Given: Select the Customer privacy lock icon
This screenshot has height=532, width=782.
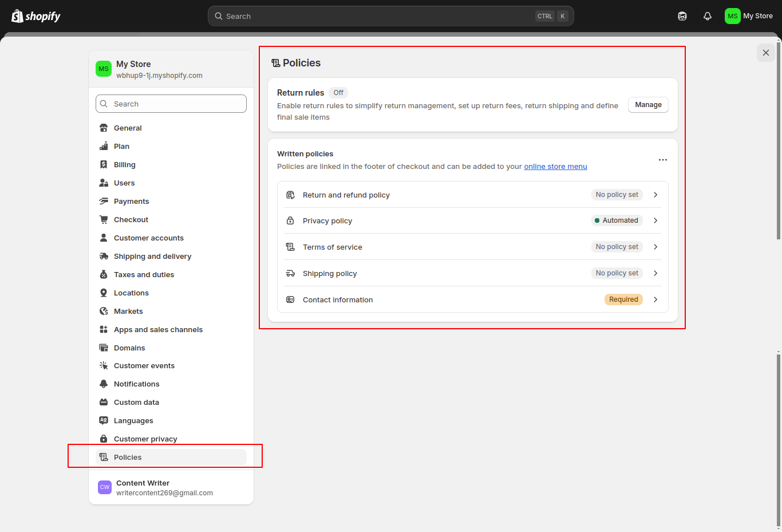Looking at the screenshot, I should pos(104,439).
